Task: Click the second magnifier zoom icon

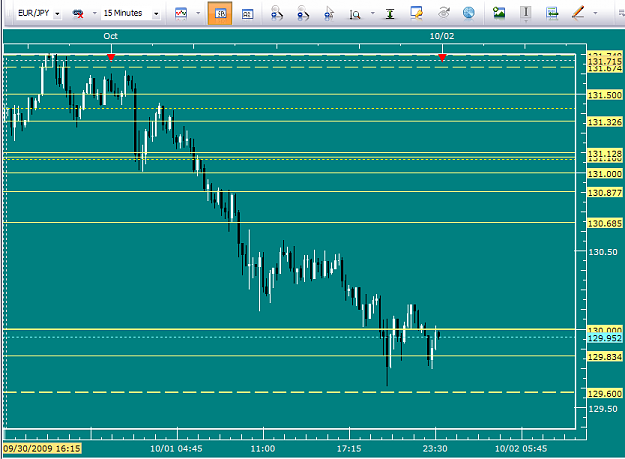Action: coord(303,13)
